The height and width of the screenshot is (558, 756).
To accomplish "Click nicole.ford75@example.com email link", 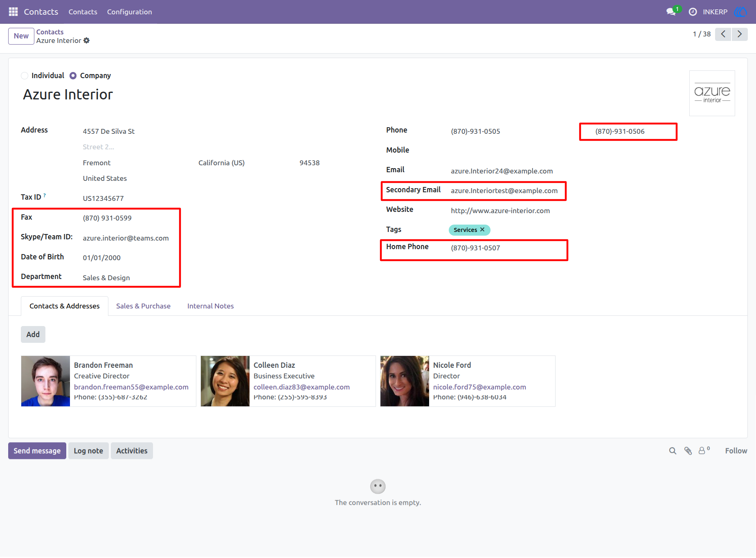I will (479, 387).
